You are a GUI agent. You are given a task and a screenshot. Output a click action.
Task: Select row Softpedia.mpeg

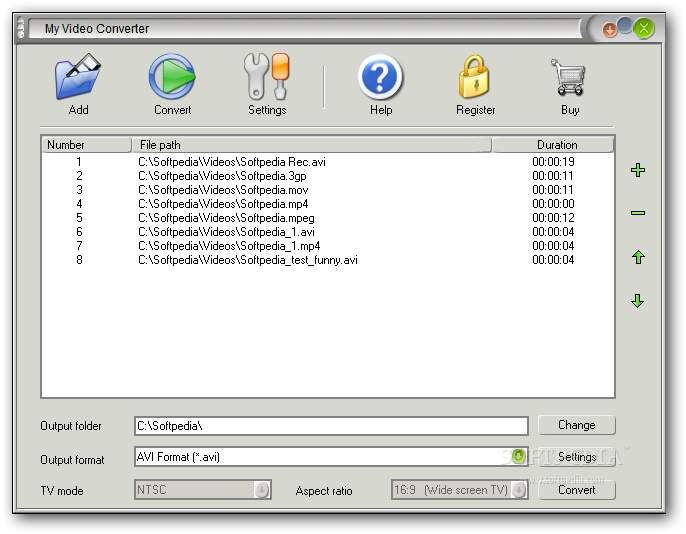tap(328, 218)
